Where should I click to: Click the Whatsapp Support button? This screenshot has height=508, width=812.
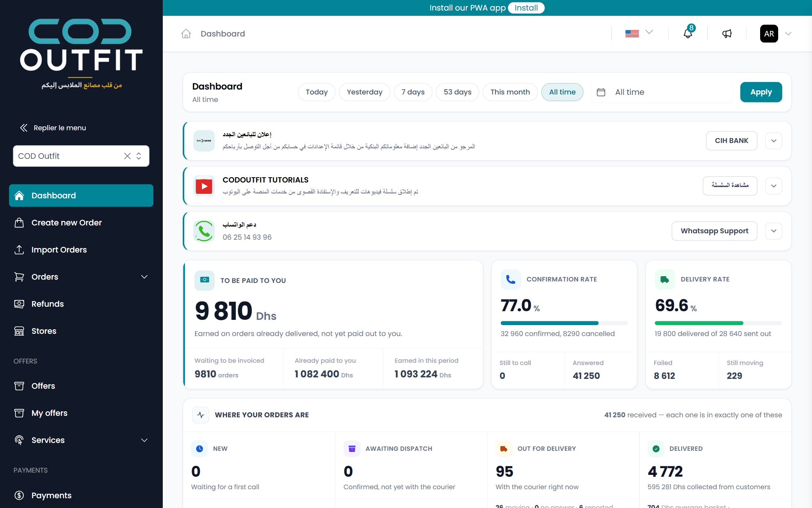pyautogui.click(x=714, y=231)
